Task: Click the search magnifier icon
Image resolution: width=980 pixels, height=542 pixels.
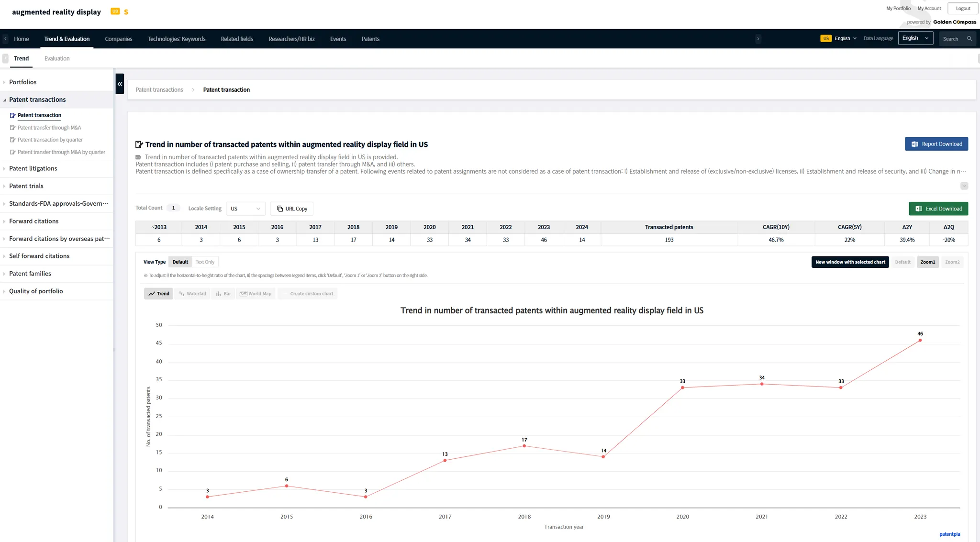Action: [969, 39]
